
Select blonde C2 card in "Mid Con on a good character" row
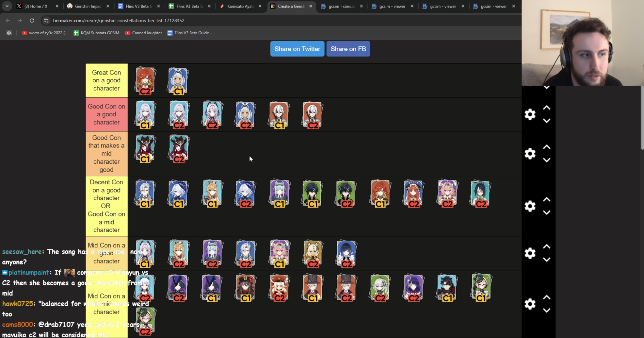[313, 254]
